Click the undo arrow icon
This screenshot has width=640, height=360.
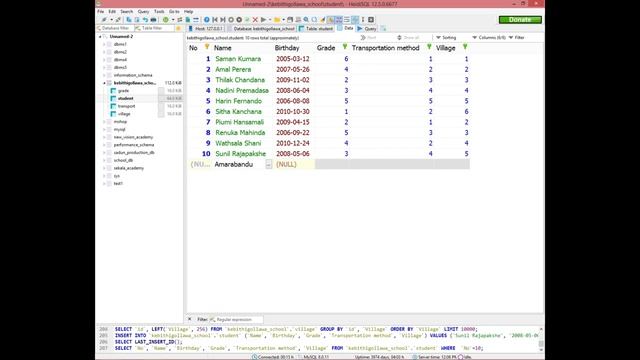[x=145, y=20]
